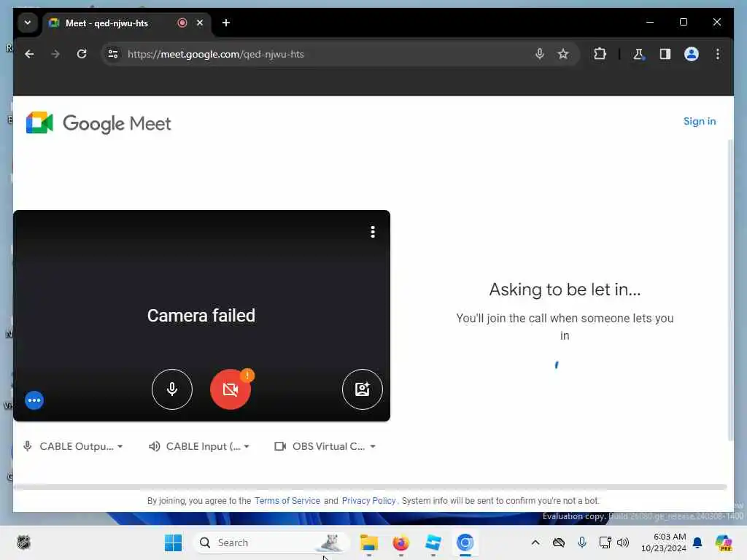Open the volume speaker tray icon
Image resolution: width=747 pixels, height=560 pixels.
(x=623, y=542)
